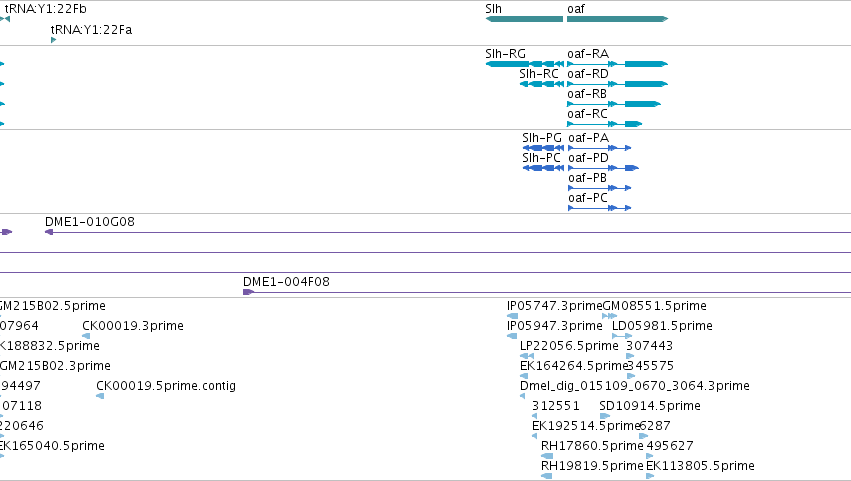Click the EK192514.5prime EST label
Image resolution: width=851 pixels, height=481 pixels.
(586, 426)
